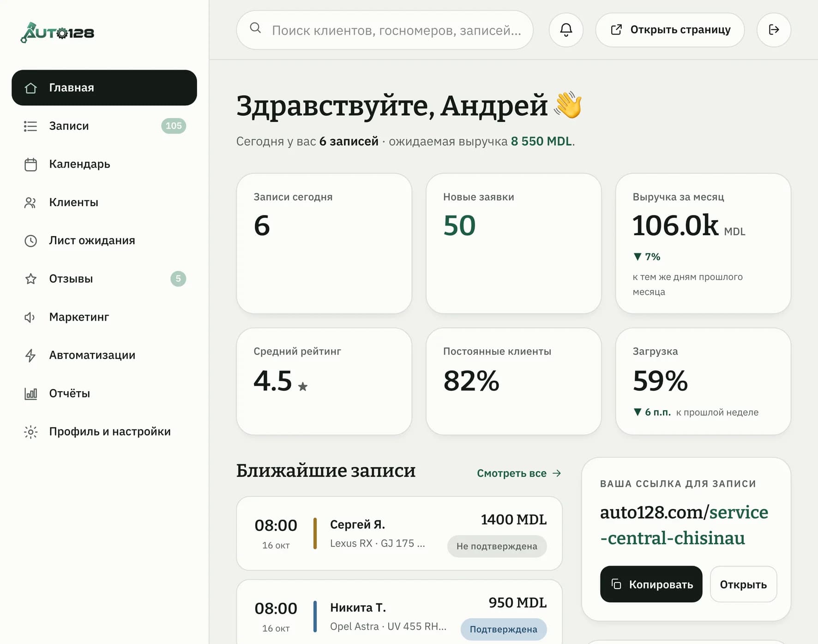The height and width of the screenshot is (644, 818).
Task: Click the Не подтверждена status badge
Action: point(497,546)
